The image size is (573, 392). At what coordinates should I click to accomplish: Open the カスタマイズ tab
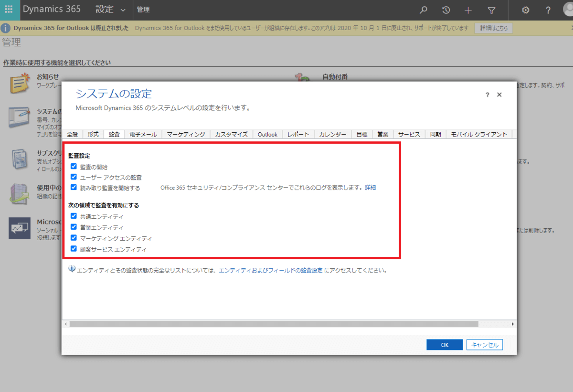coord(231,134)
